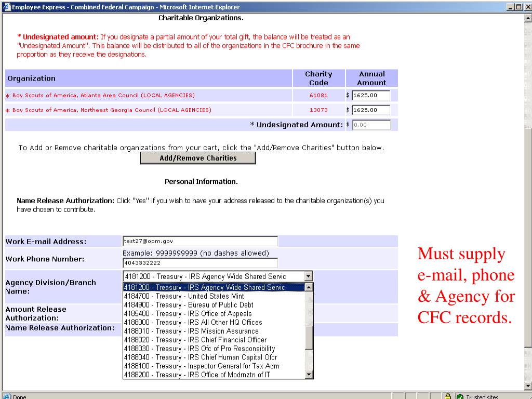This screenshot has width=532, height=399.
Task: Click the Charity Code column header
Action: click(318, 78)
